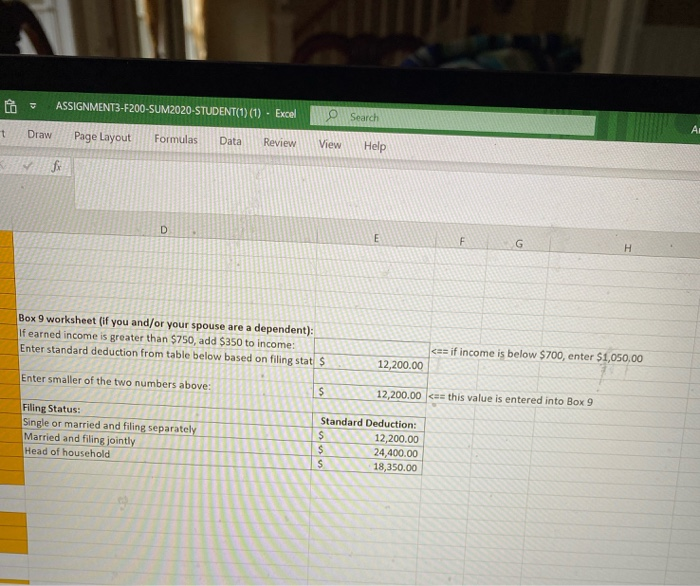This screenshot has height=586, width=700.
Task: Select the 'Enter standard deduction from table' cell
Action: [166, 354]
